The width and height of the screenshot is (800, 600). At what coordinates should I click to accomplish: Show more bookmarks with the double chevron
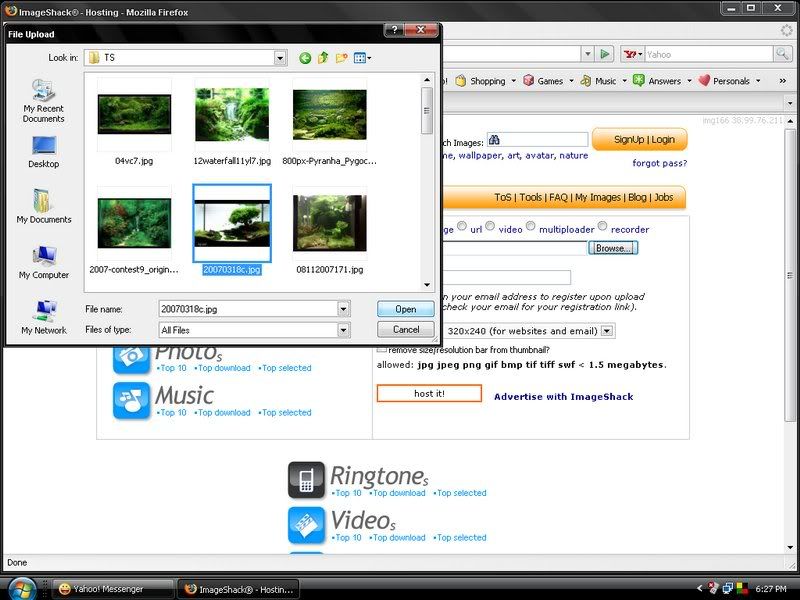click(x=783, y=81)
